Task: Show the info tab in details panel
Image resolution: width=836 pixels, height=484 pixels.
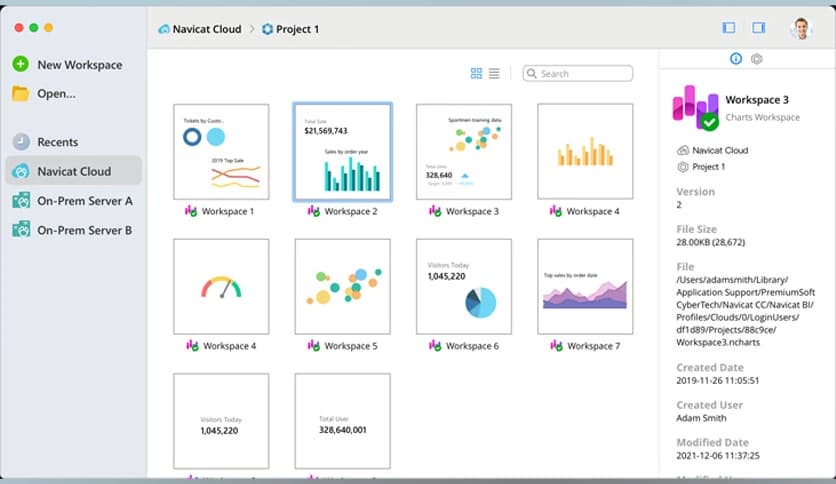Action: click(736, 59)
